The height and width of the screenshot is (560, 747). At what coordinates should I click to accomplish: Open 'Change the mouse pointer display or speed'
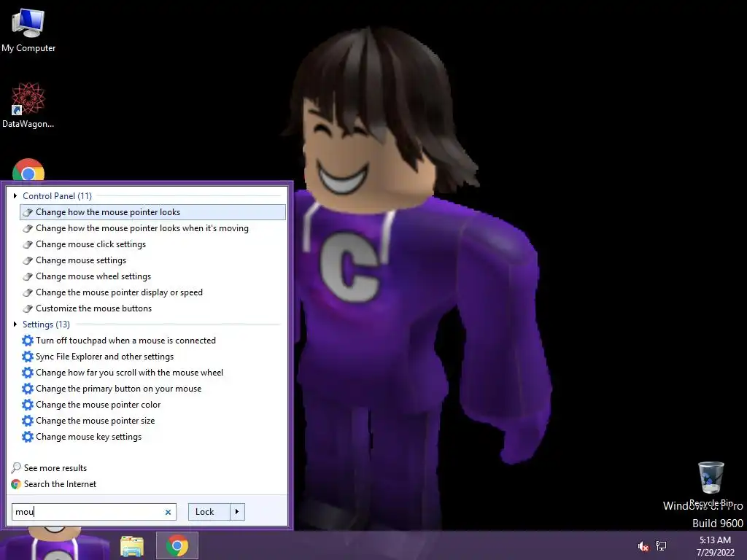(153, 292)
